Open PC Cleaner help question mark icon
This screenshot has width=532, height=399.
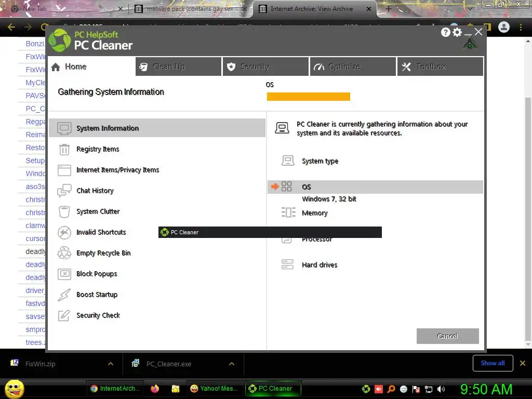tap(445, 32)
